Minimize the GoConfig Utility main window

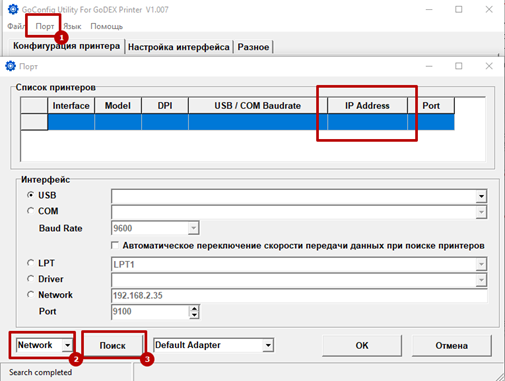coord(429,9)
